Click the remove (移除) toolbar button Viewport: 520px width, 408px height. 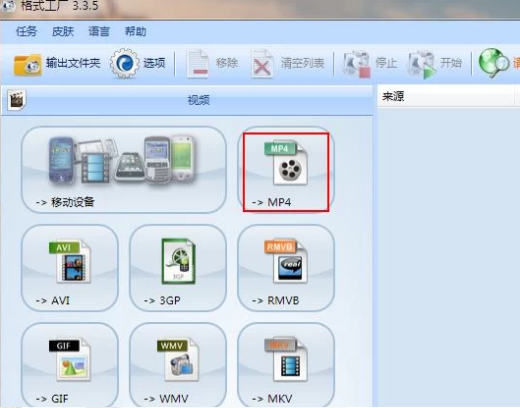213,63
